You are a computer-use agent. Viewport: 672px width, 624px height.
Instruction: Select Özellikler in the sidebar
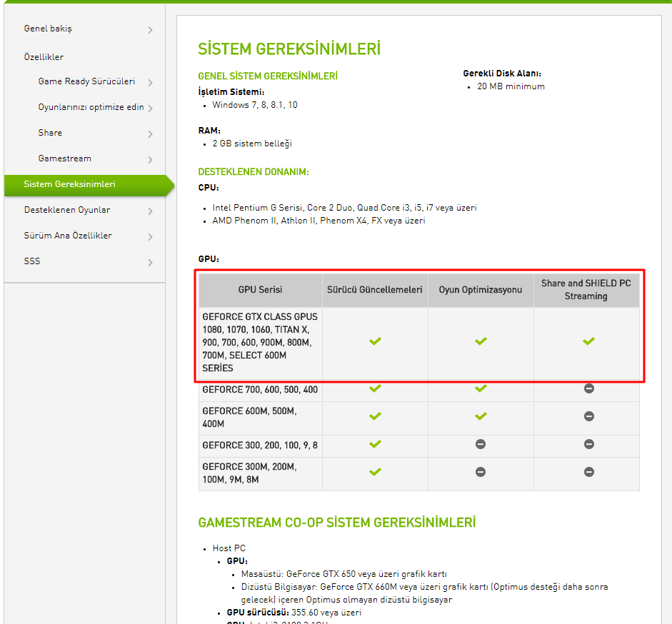44,57
